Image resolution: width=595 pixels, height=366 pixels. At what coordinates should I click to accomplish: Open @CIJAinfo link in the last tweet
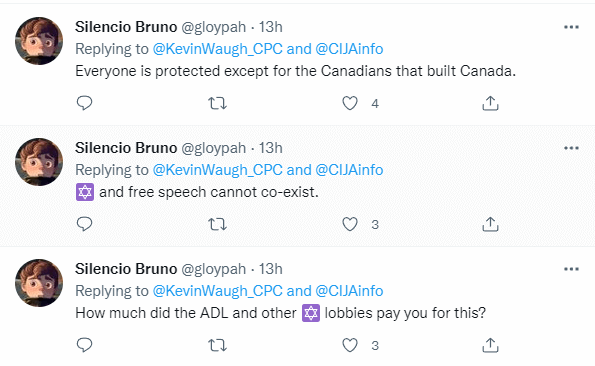pyautogui.click(x=349, y=291)
